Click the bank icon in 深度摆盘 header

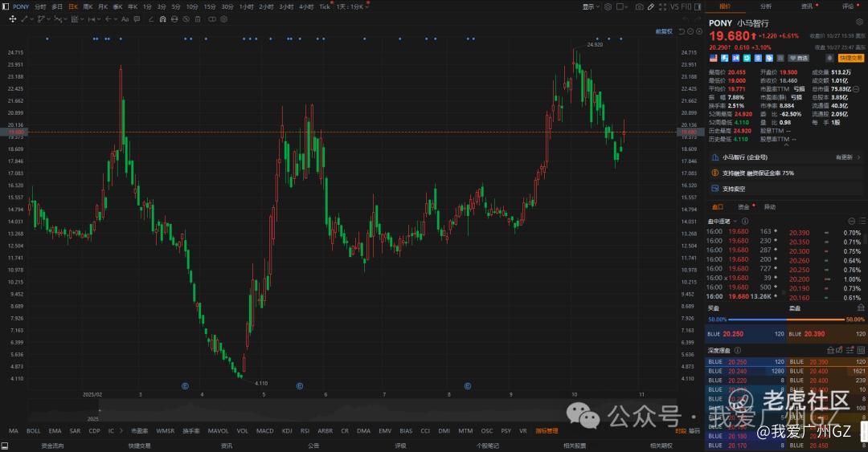point(830,350)
